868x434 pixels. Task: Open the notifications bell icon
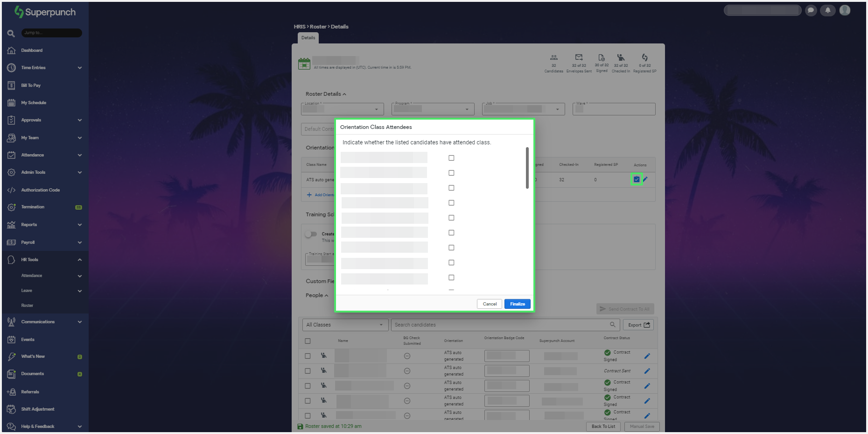click(828, 10)
